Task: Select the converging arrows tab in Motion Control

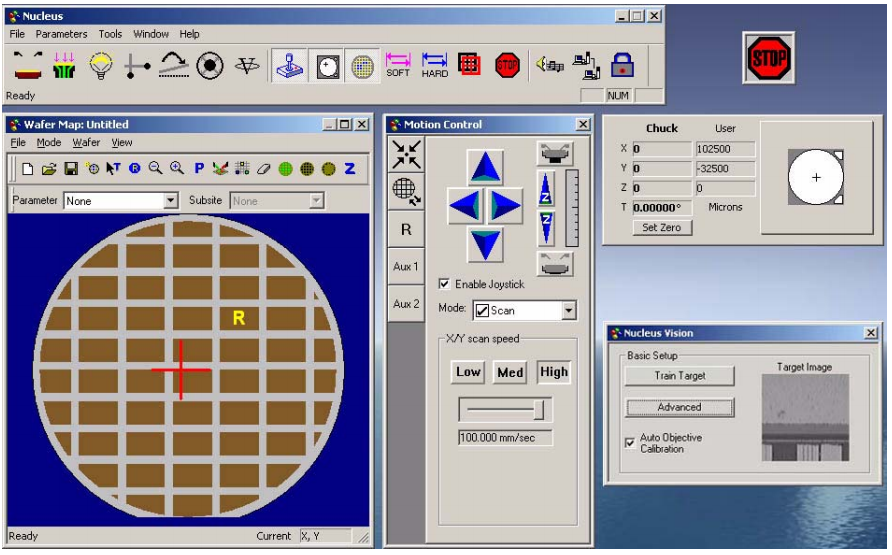Action: pos(406,155)
